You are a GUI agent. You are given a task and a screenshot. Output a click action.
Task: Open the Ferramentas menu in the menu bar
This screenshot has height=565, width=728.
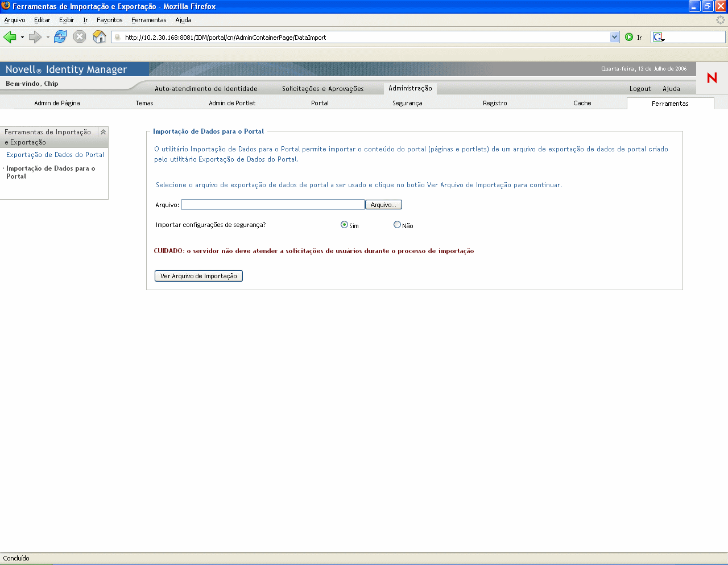tap(149, 20)
